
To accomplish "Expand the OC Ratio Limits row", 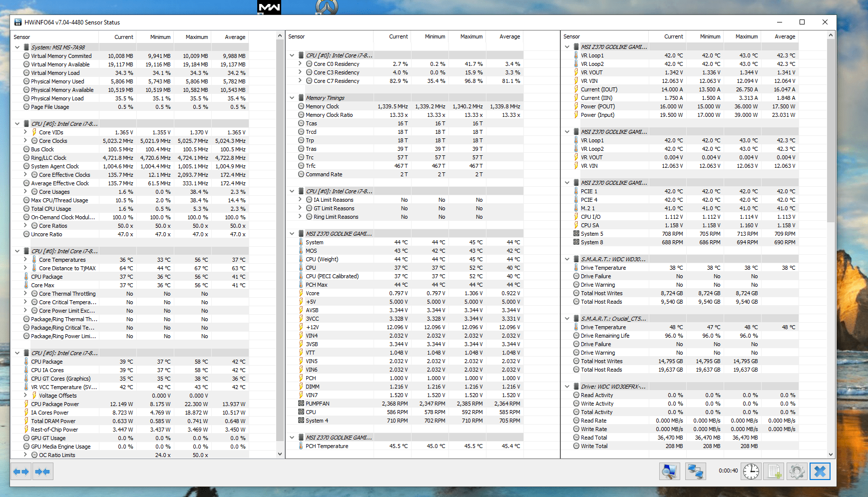I will (x=25, y=455).
